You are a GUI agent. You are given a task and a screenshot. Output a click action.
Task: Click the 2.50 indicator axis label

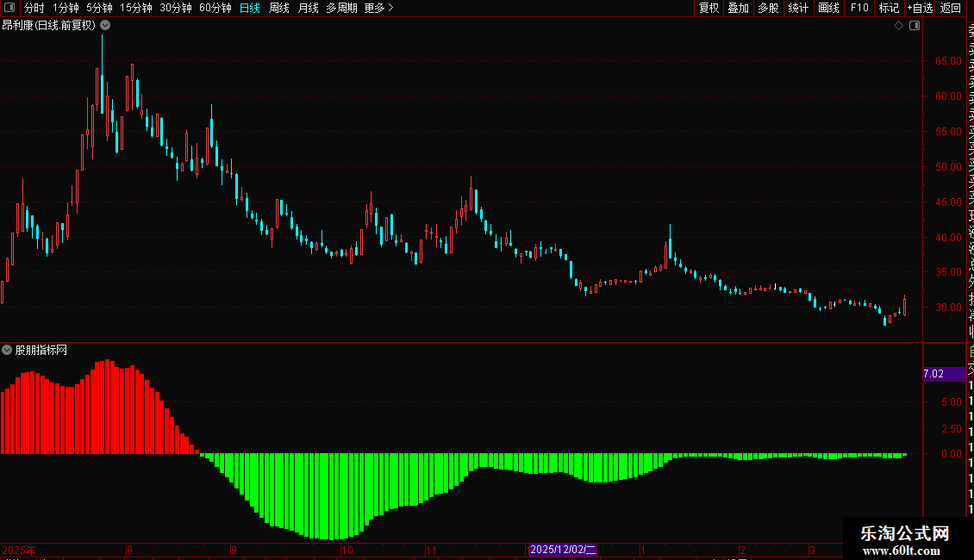pyautogui.click(x=952, y=429)
